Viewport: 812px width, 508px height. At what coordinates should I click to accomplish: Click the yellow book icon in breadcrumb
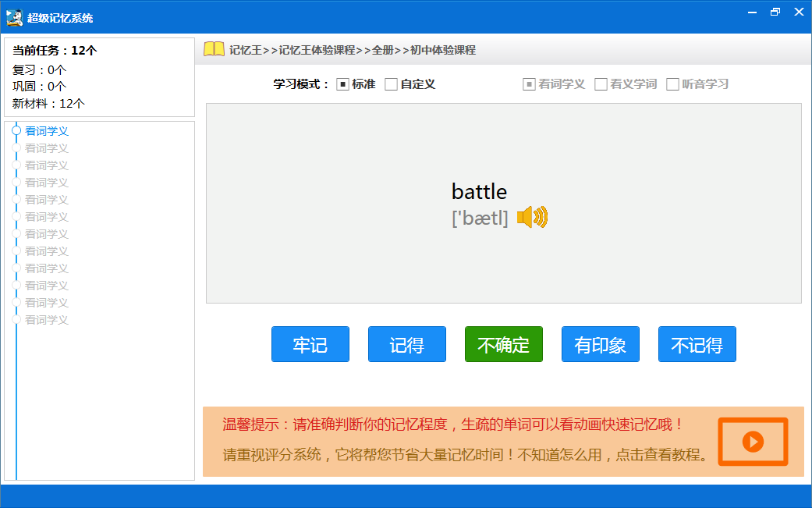214,49
